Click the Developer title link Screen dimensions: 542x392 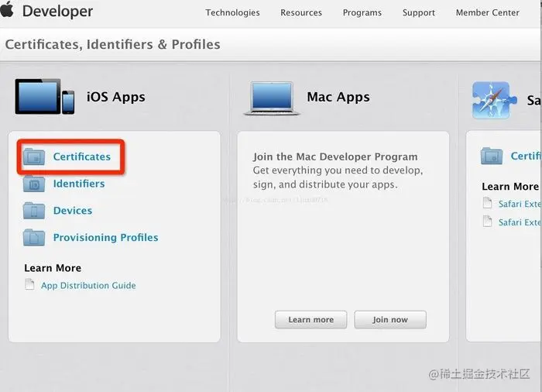[58, 11]
